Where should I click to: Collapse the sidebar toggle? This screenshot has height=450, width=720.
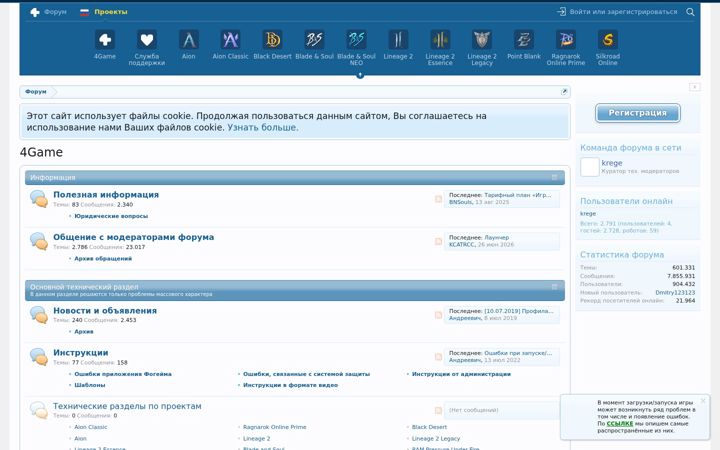click(x=695, y=87)
